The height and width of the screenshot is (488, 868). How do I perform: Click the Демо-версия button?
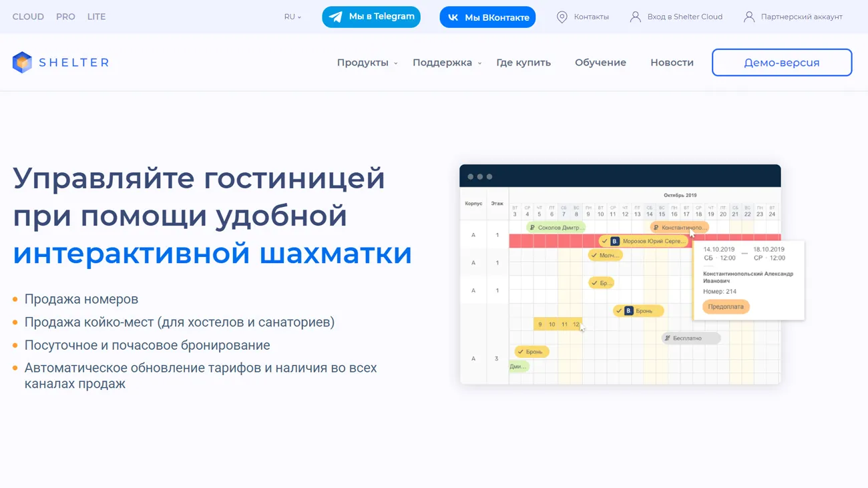point(782,62)
